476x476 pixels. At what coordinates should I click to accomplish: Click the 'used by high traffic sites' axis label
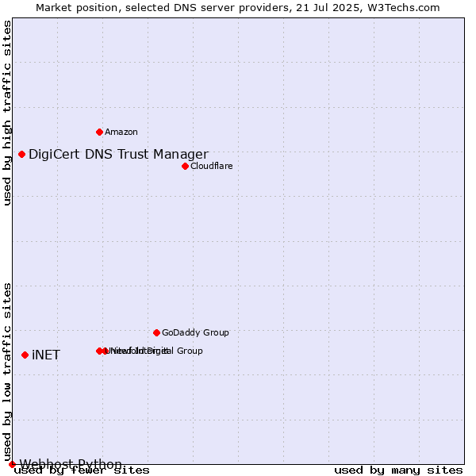(6, 113)
